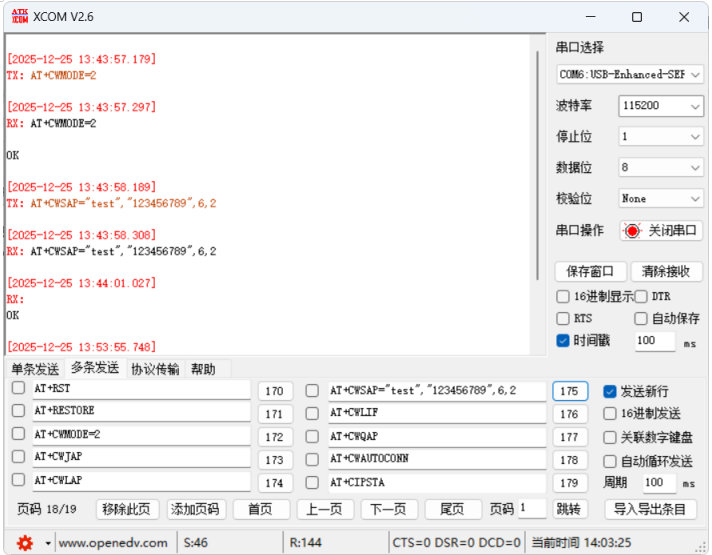Open the www.openedv.com link

tap(113, 543)
